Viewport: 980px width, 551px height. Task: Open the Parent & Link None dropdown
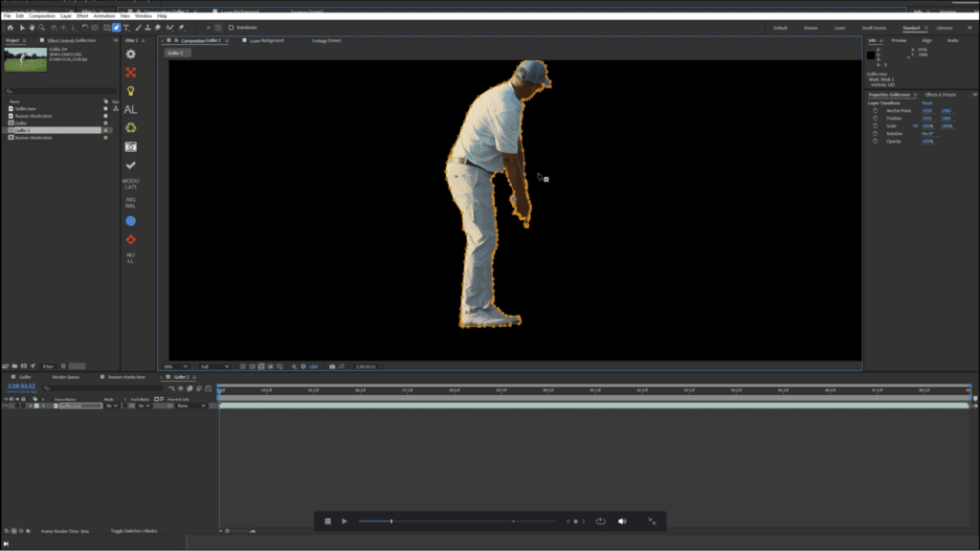click(190, 406)
